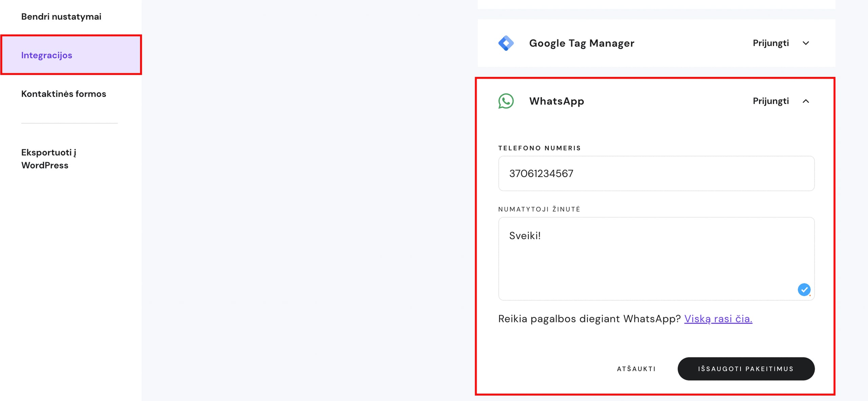Click Prijungti text in Google Tag Manager row
Viewport: 868px width, 401px height.
coord(771,43)
